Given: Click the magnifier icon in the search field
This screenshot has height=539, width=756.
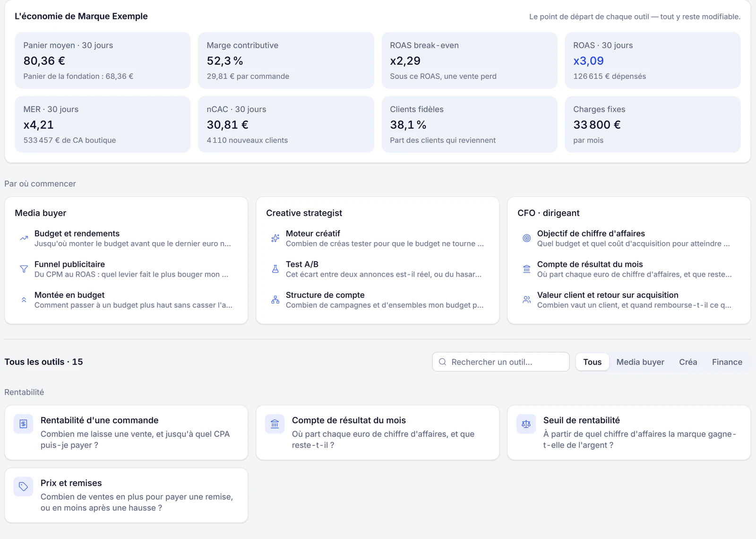Looking at the screenshot, I should coord(443,362).
